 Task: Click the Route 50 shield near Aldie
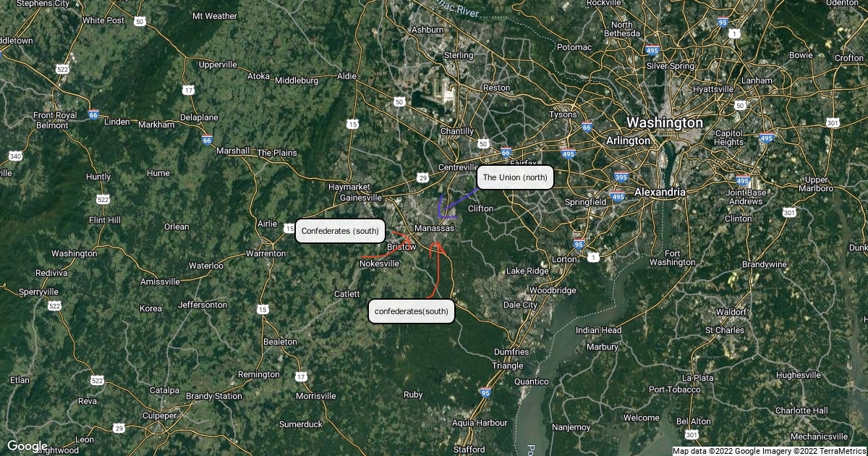click(399, 102)
